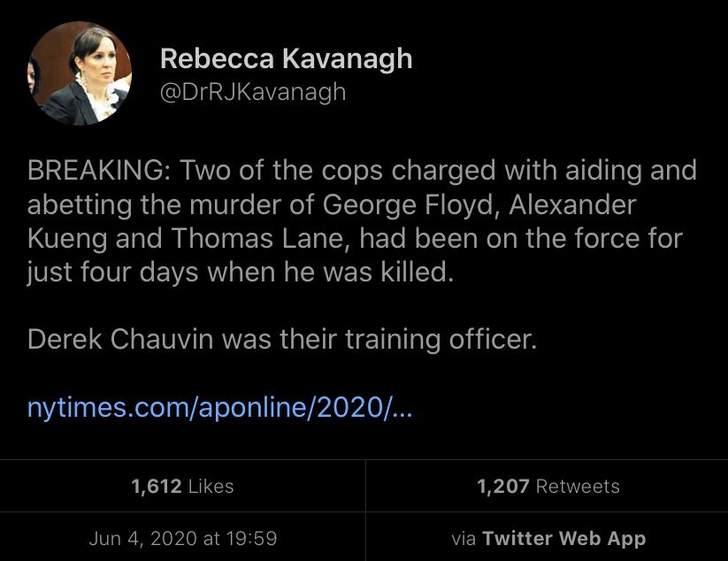The height and width of the screenshot is (561, 728).
Task: Click the word Likes label
Action: (211, 486)
